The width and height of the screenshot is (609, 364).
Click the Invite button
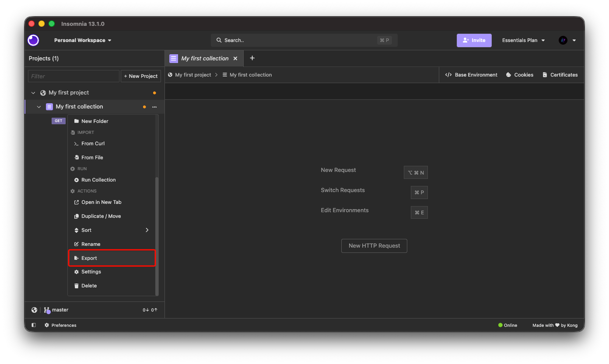click(474, 40)
